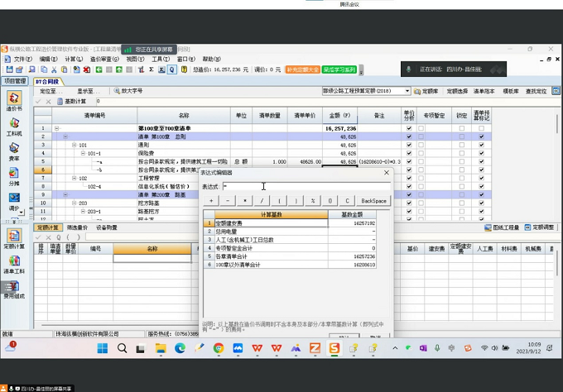Toggle 专项暂定 checkbox in 保险费 row
563x392 pixels.
[421, 153]
